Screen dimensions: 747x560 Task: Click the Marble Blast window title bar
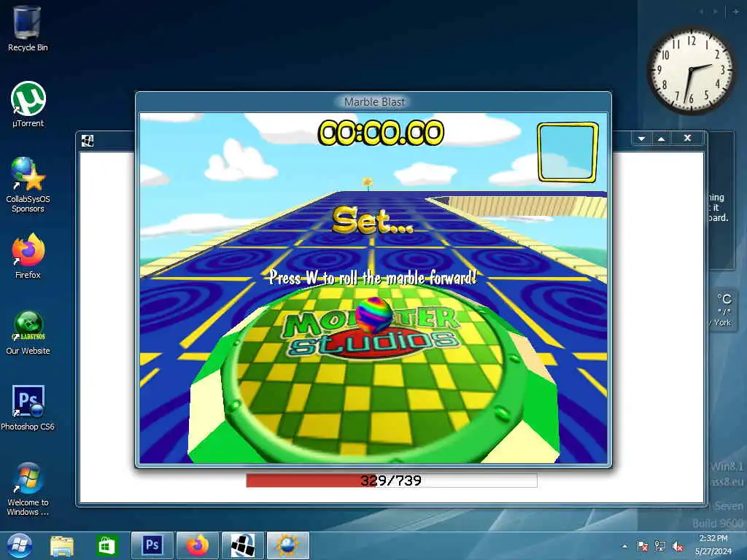(374, 101)
